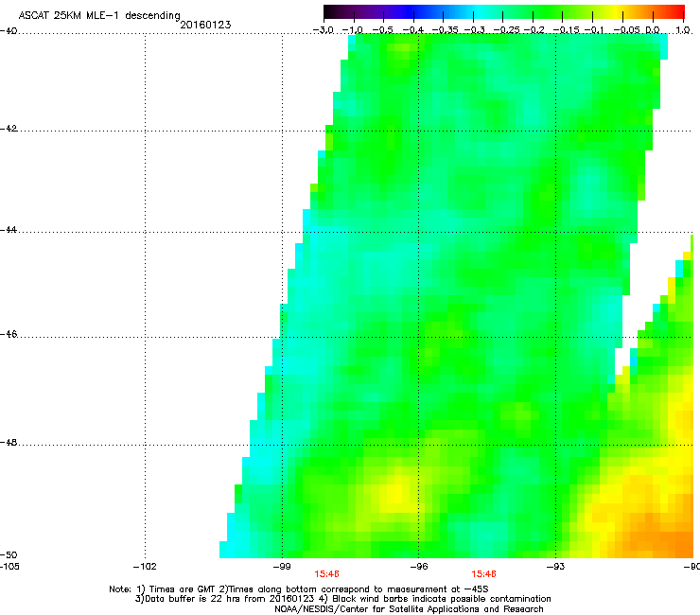Click the color scale label -0.05
The image size is (700, 615).
tap(627, 30)
